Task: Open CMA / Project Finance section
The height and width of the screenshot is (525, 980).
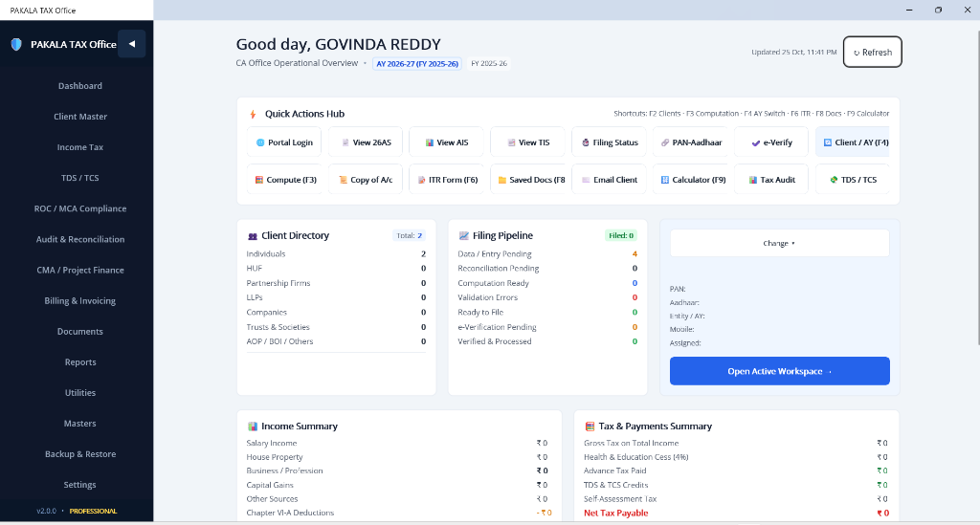Action: coord(80,270)
